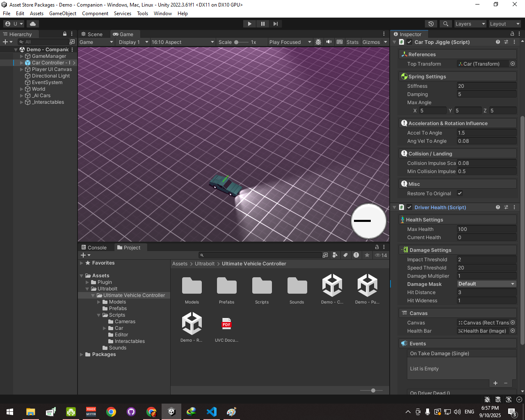This screenshot has height=420, width=525.
Task: Open the Account dropdown in toolbar
Action: 14,24
